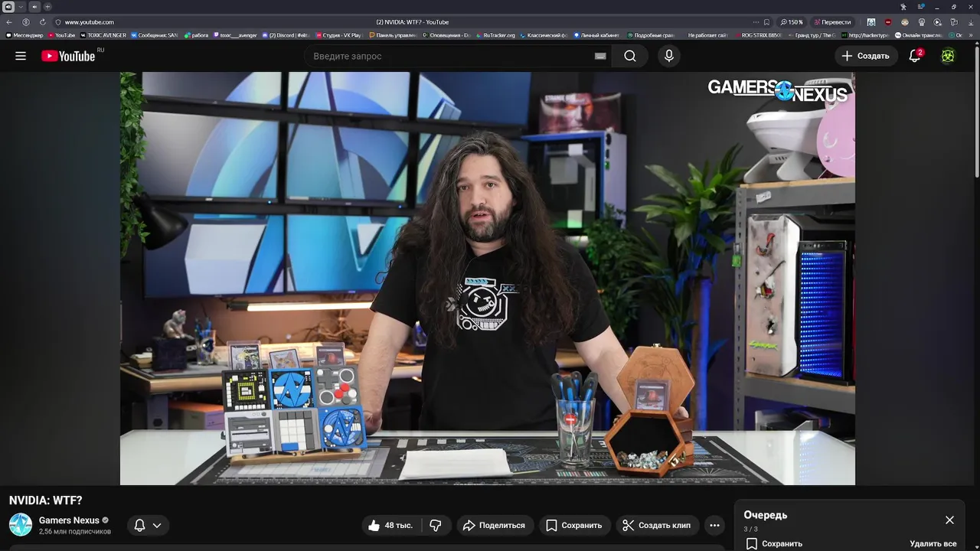
Task: Open browser side panel icon in title bar
Action: (x=921, y=7)
